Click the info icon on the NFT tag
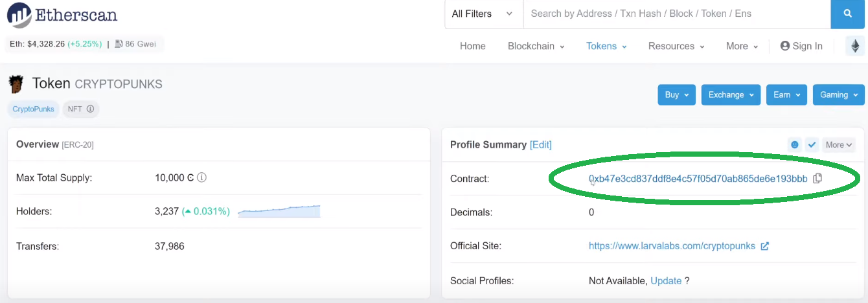 click(90, 109)
